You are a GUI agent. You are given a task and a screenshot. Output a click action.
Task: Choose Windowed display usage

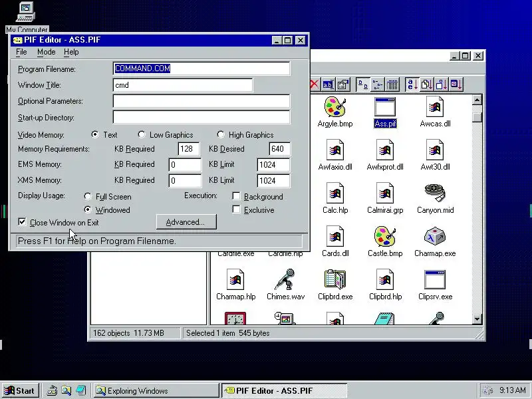point(88,209)
